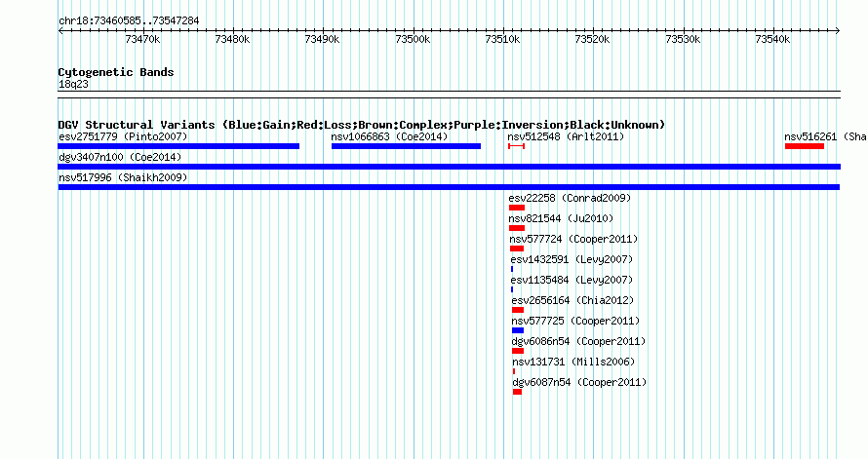Open the nsv517996 (Shaikh2009) label
The width and height of the screenshot is (868, 459).
(x=123, y=177)
